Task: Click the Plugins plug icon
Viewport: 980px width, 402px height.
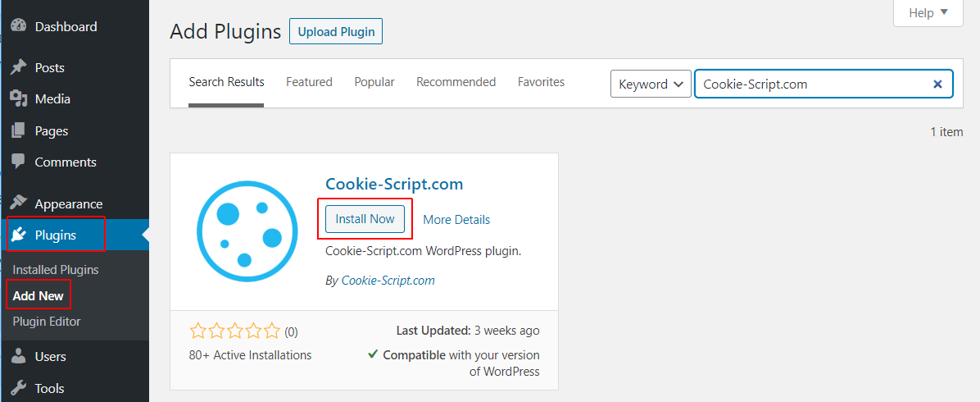Action: pyautogui.click(x=20, y=235)
